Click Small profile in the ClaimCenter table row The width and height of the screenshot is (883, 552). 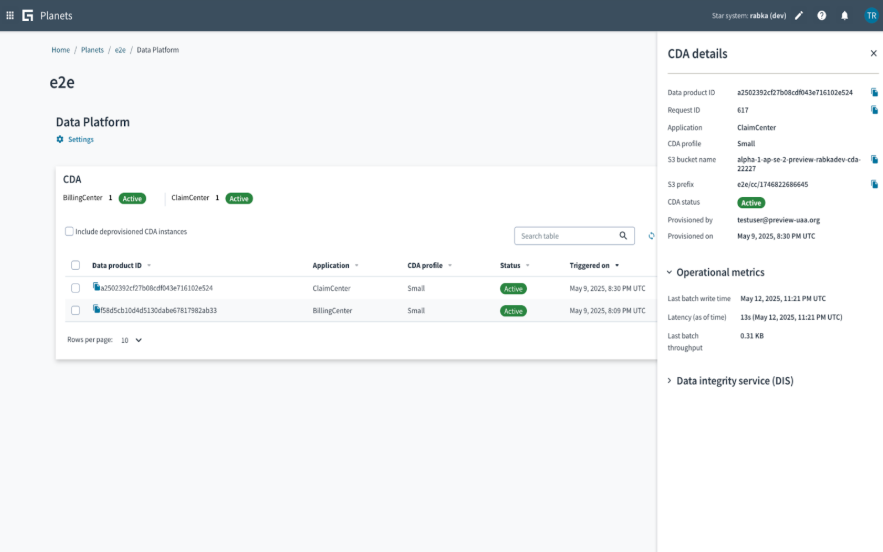click(416, 288)
